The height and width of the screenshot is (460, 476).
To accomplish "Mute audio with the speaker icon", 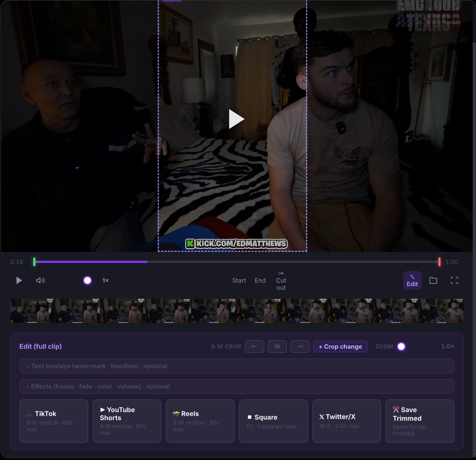I will pyautogui.click(x=40, y=280).
